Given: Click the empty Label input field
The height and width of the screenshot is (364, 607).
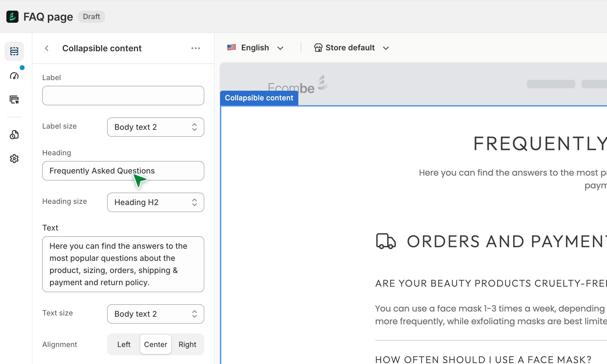Looking at the screenshot, I should pos(123,96).
